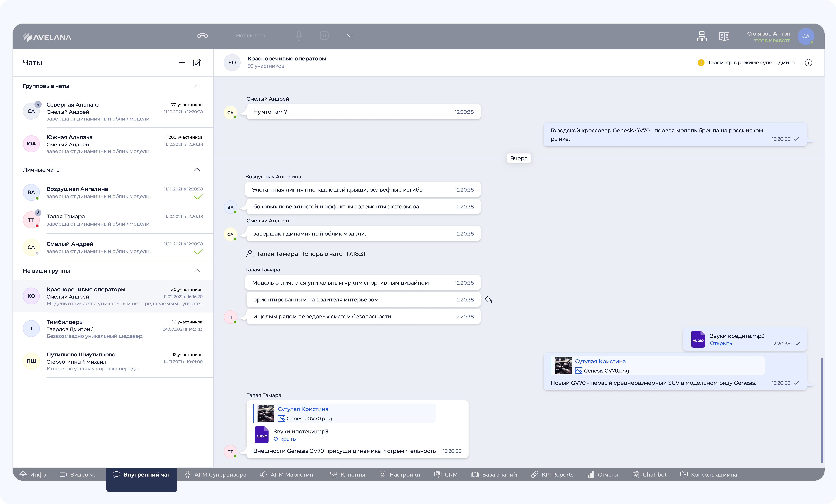Click the Вчера date separator label
The image size is (836, 504).
pos(519,158)
